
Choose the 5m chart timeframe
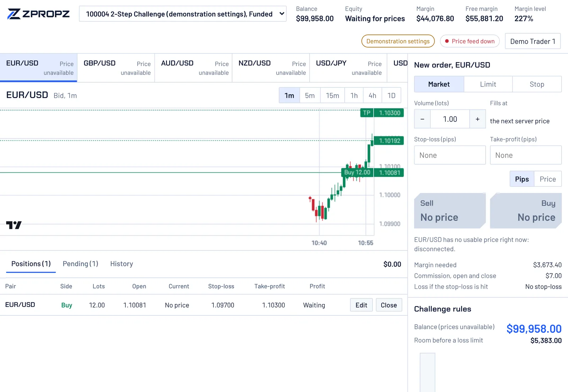tap(310, 95)
